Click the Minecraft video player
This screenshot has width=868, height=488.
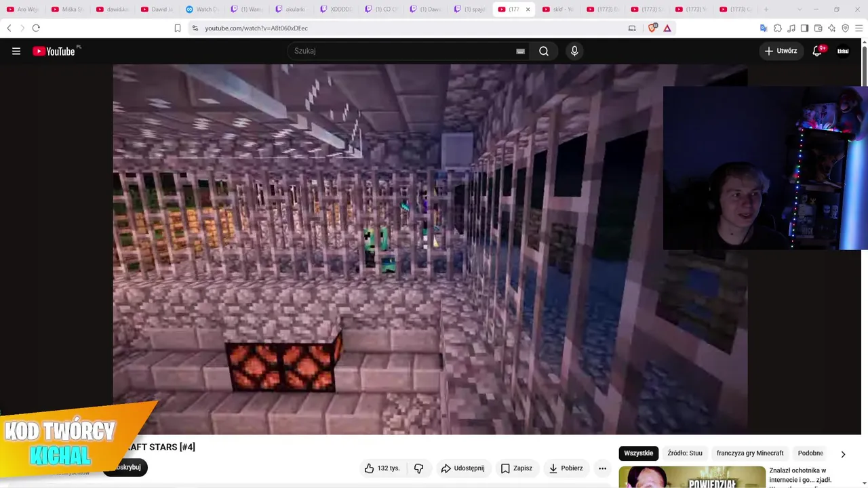click(430, 249)
